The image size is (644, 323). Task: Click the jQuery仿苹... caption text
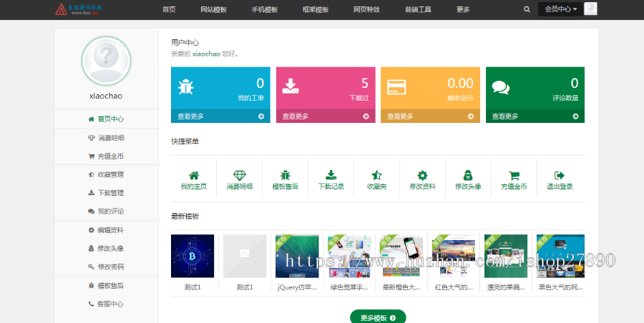(297, 287)
